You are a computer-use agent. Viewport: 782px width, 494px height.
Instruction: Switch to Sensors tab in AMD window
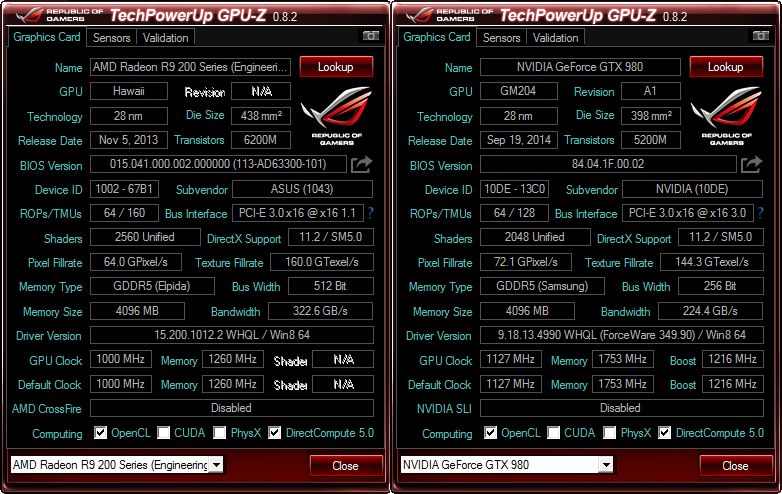[x=111, y=38]
